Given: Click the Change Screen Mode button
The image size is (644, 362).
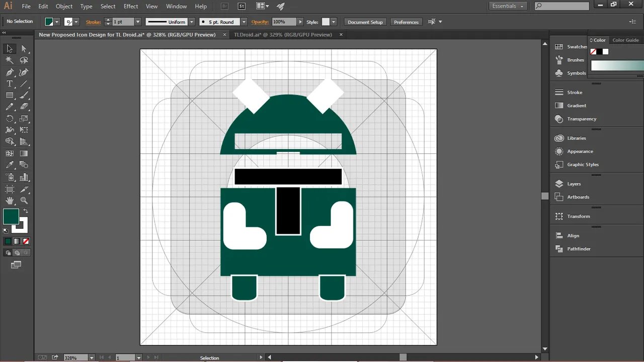Looking at the screenshot, I should (16, 264).
